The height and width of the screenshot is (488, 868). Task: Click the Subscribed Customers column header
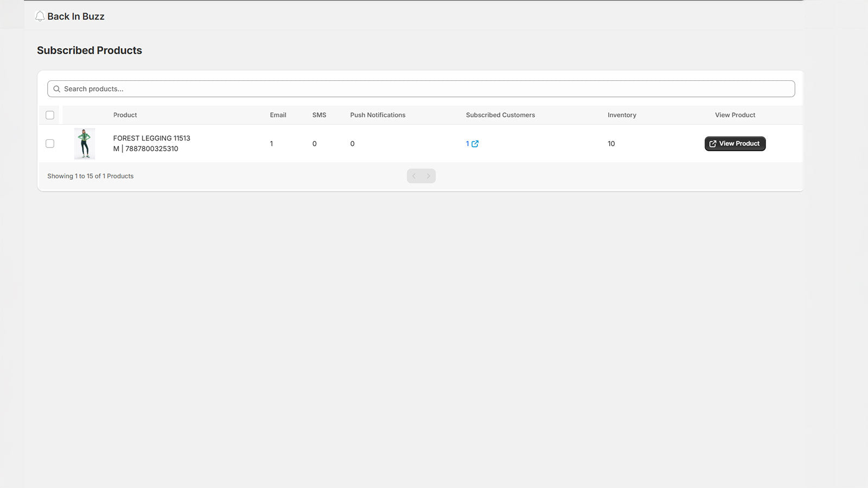pyautogui.click(x=501, y=115)
